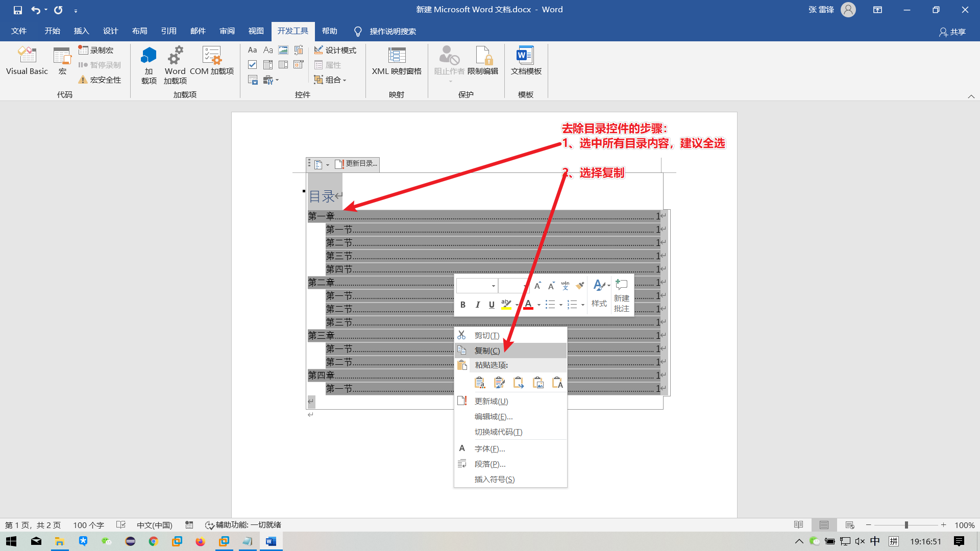The image size is (980, 551).
Task: Insert a picture content control
Action: pos(283,50)
